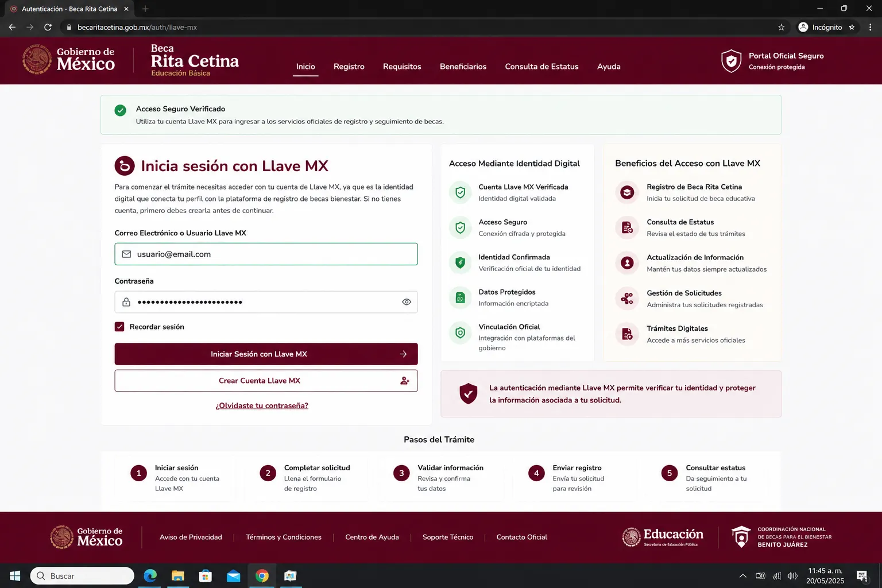Toggle the Recordar sesión checkbox
Viewport: 882px width, 588px height.
click(119, 327)
